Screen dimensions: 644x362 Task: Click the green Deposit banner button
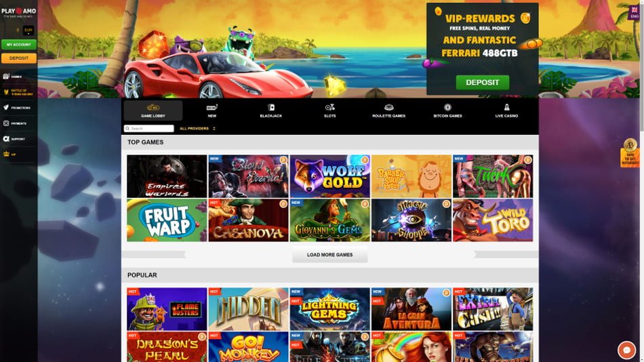click(x=483, y=83)
